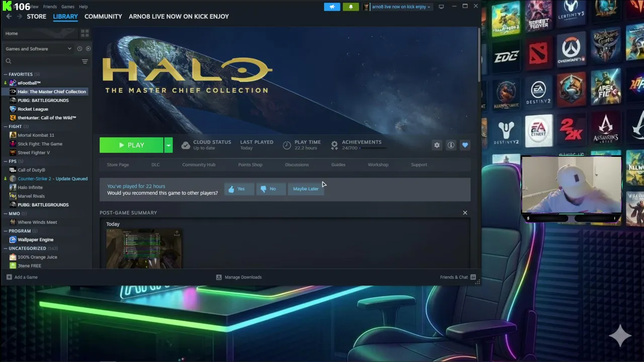
Task: Open Manage Downloads
Action: tap(238, 277)
